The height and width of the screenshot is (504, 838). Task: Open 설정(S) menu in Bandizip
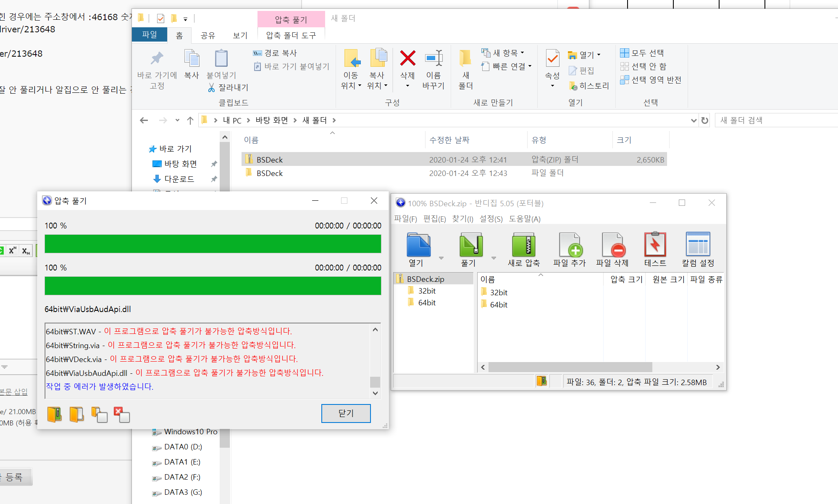491,219
